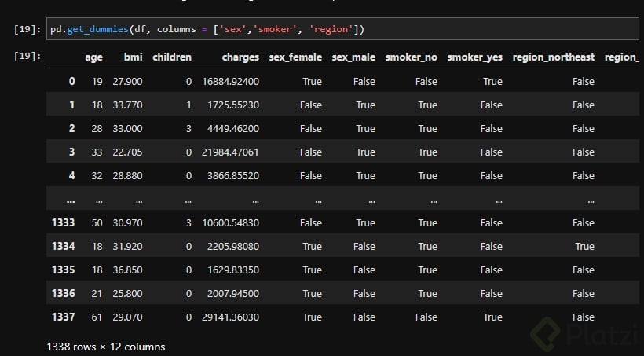Click the 1338 rows × 12 columns summary
Screen dimensions: 644x356
pos(106,346)
